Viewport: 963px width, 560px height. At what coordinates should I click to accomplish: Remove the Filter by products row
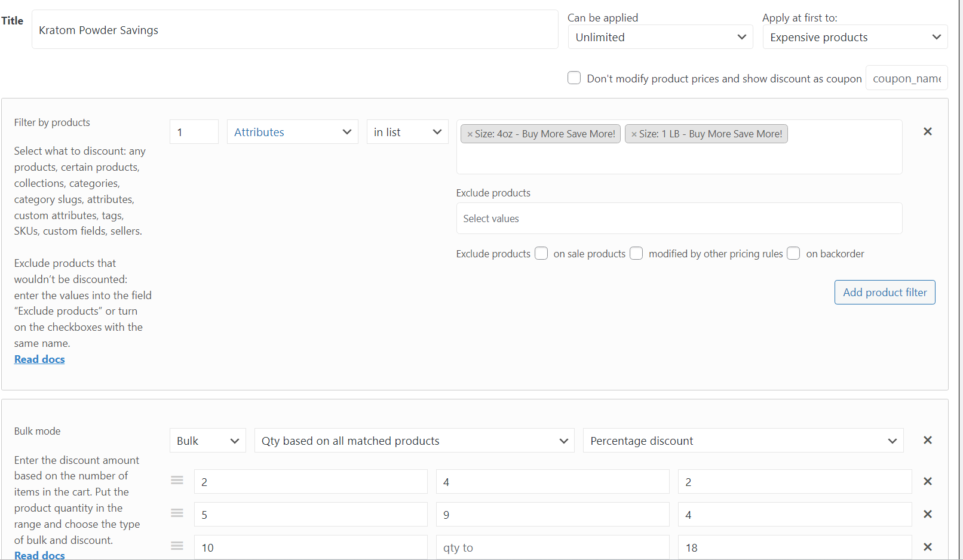coord(928,131)
